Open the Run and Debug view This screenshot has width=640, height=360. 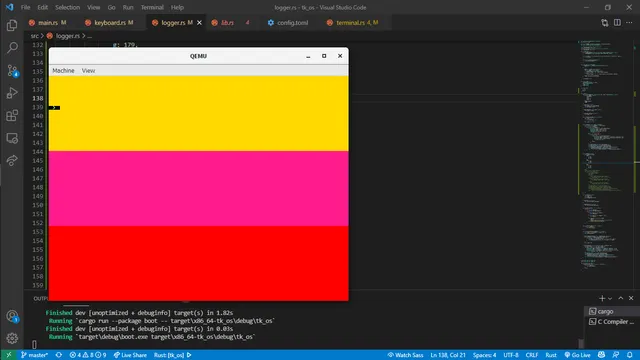[x=12, y=93]
